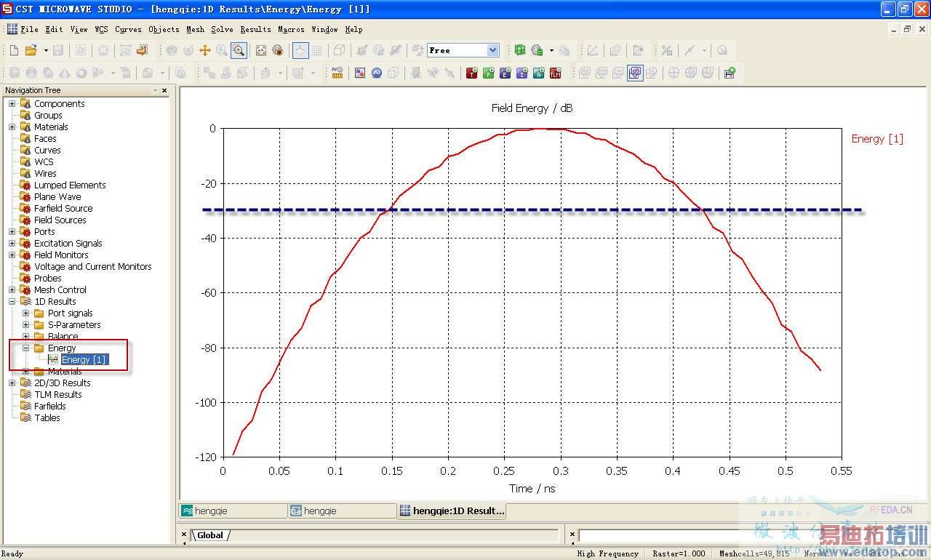This screenshot has height=560, width=931.
Task: Collapse the Energy folder
Action: tap(25, 348)
